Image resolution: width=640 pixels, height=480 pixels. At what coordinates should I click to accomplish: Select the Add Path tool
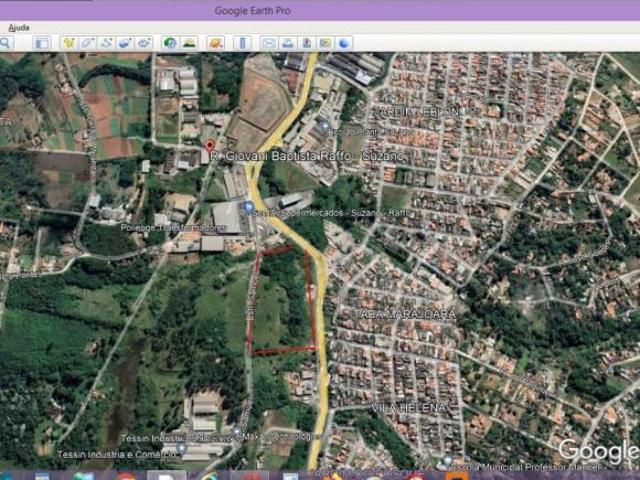click(106, 43)
